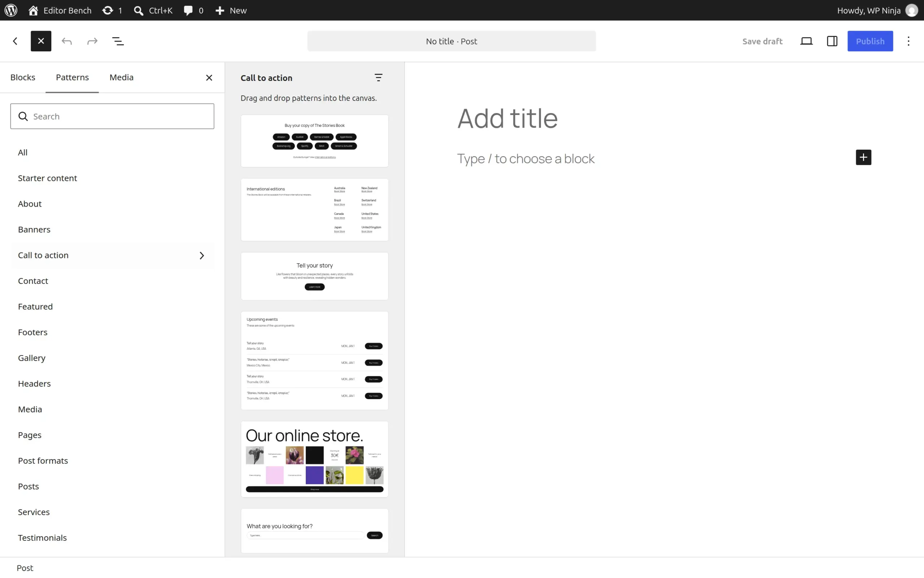Go back using the left chevron arrow
The height and width of the screenshot is (578, 924).
click(15, 41)
